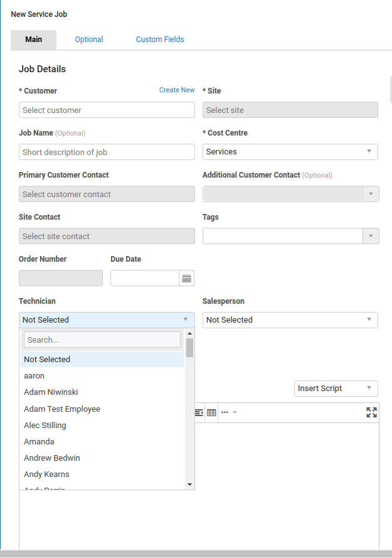Open the editor toolbar overflow arrow
This screenshot has height=558, width=392.
click(x=235, y=412)
